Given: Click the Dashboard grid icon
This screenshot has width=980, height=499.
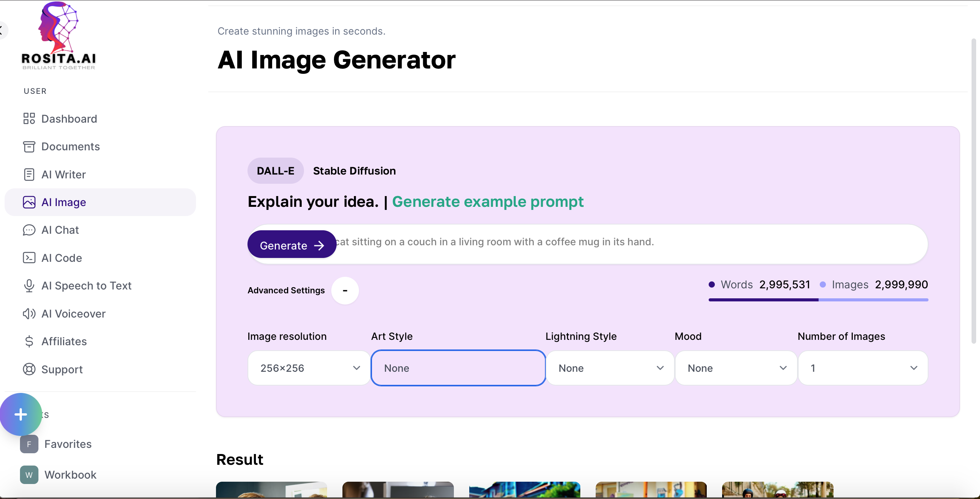Looking at the screenshot, I should (x=29, y=119).
